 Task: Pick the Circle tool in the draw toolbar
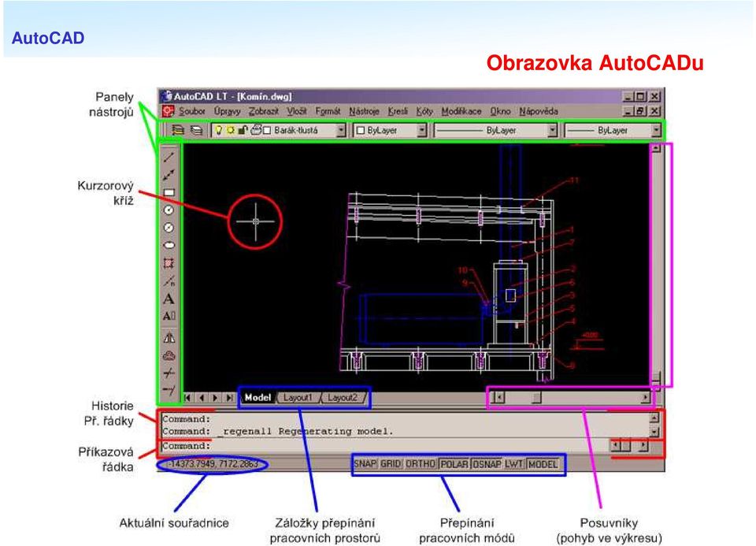click(x=169, y=210)
